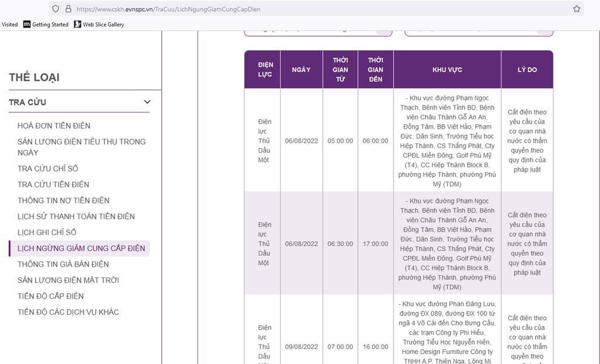Click the ĐIỆN LỰC column header

[262, 70]
